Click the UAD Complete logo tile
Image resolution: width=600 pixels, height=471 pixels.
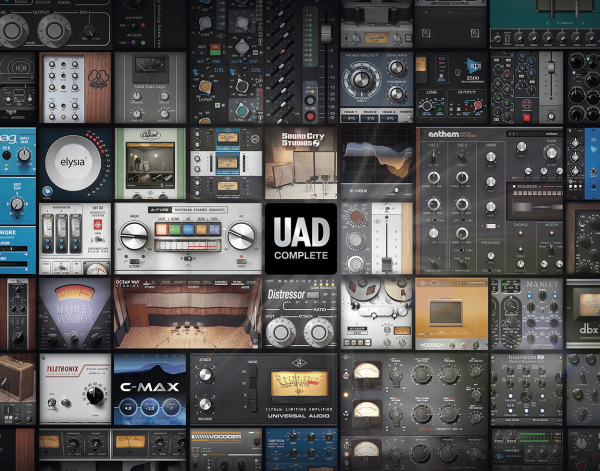[x=301, y=239]
